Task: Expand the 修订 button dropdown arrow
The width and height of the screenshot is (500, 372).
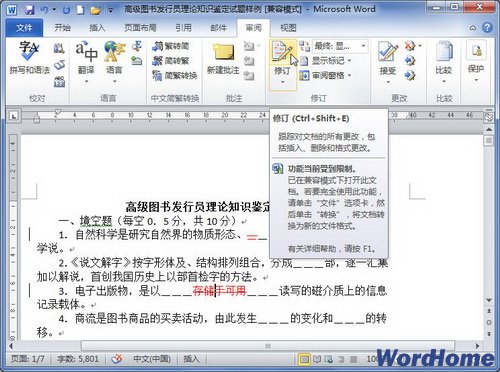Action: (x=283, y=82)
